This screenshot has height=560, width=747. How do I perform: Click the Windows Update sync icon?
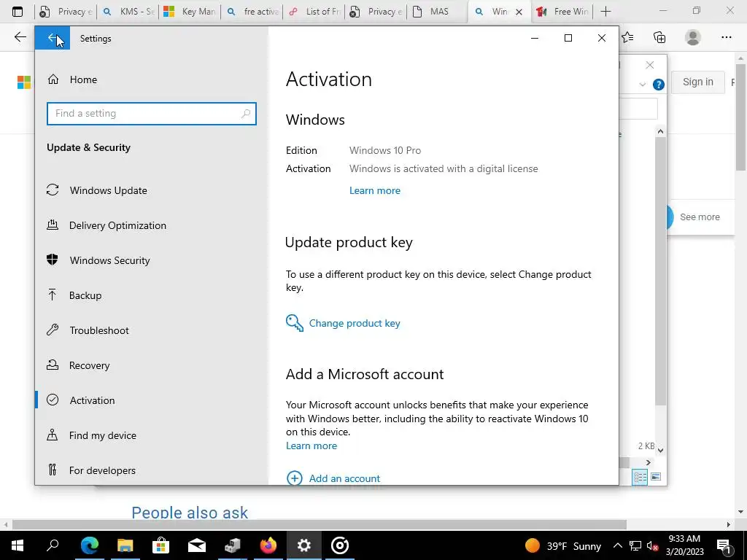pos(53,190)
